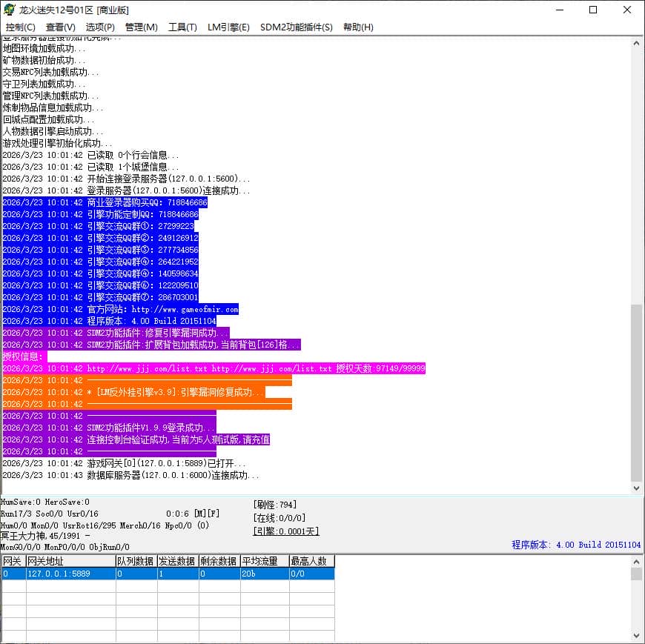The image size is (645, 644).
Task: Open the 查看(V) menu
Action: point(61,27)
